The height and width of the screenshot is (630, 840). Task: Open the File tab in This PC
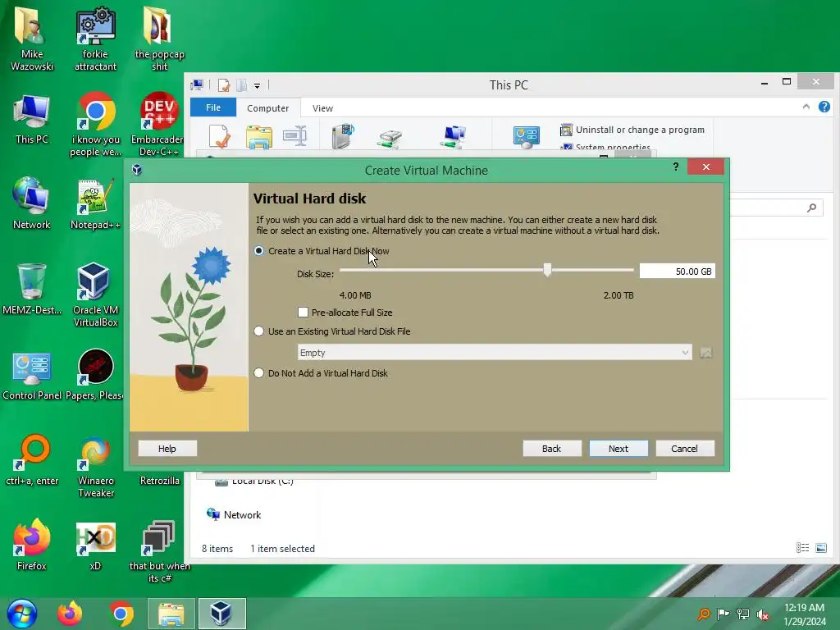pyautogui.click(x=213, y=107)
